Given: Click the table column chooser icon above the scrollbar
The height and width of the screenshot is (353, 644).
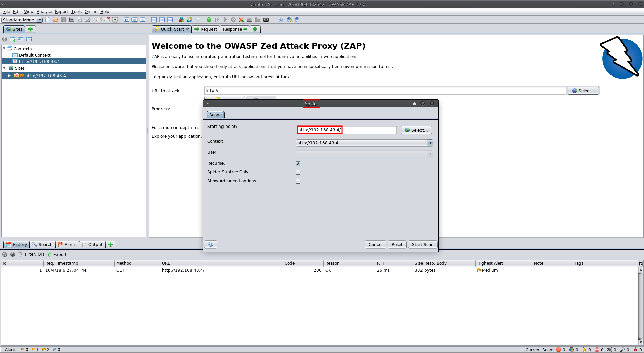Looking at the screenshot, I should (641, 263).
